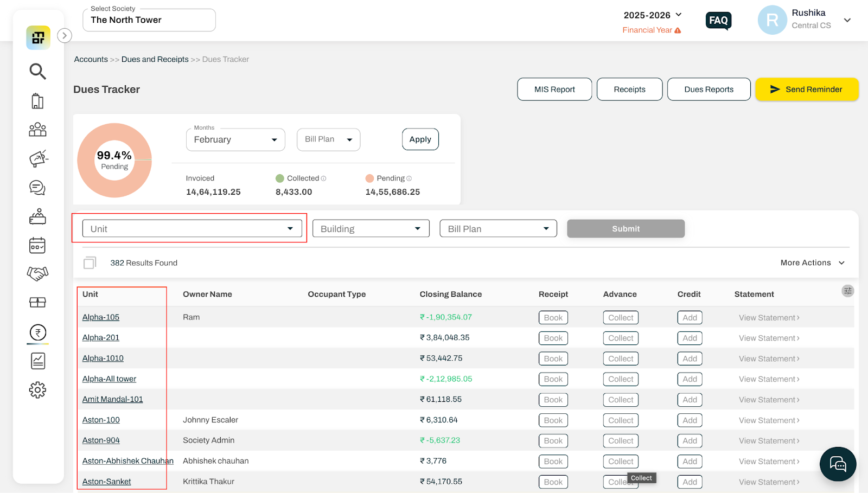The height and width of the screenshot is (493, 868).
Task: Open the Bill Plan filter beside Submit
Action: pos(499,229)
